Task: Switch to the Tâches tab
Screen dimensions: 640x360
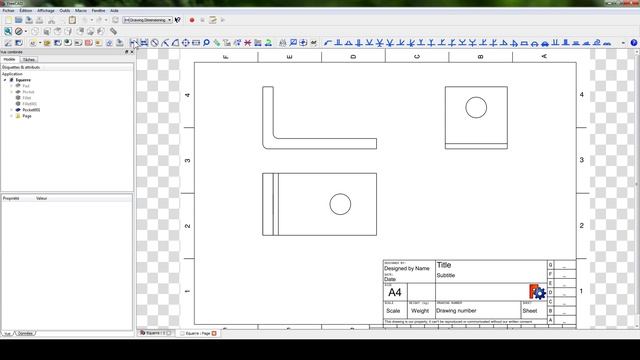Action: pos(29,60)
